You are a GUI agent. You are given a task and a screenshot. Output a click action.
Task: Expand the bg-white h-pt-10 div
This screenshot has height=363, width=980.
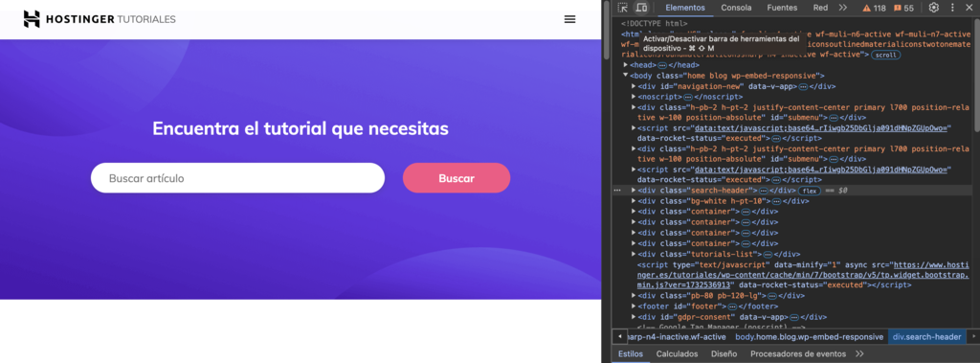pos(634,201)
